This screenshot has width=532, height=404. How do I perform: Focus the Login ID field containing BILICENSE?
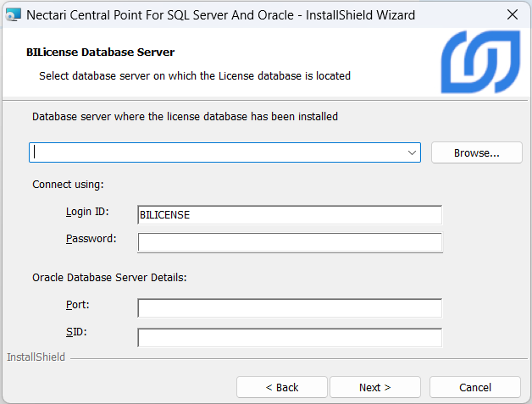click(289, 215)
